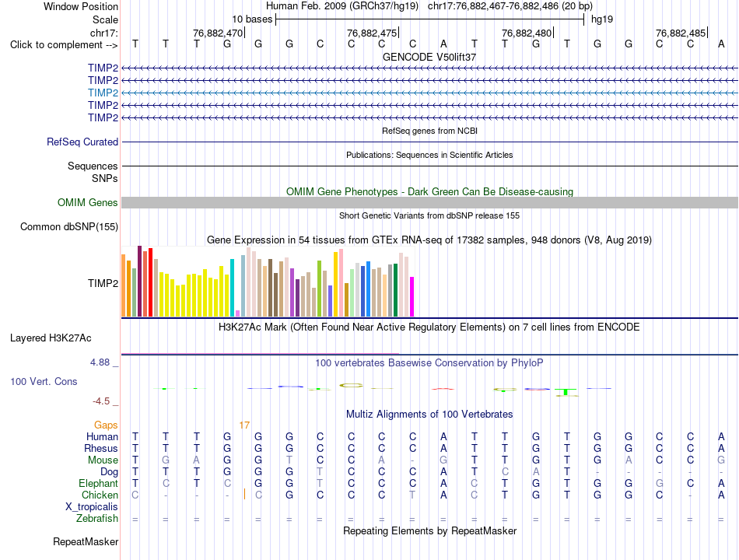Viewport: 739px width, 560px height.
Task: Click the 4.88 PhyloP upper limit value
Action: point(100,362)
